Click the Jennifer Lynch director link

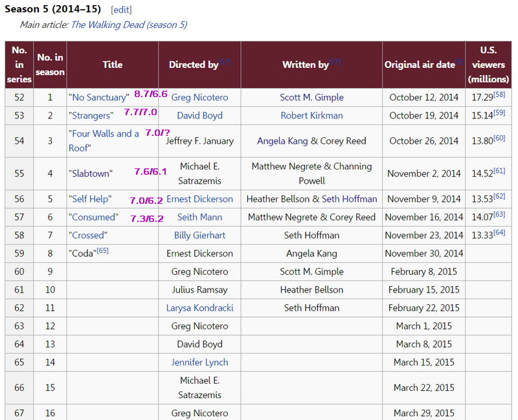199,362
